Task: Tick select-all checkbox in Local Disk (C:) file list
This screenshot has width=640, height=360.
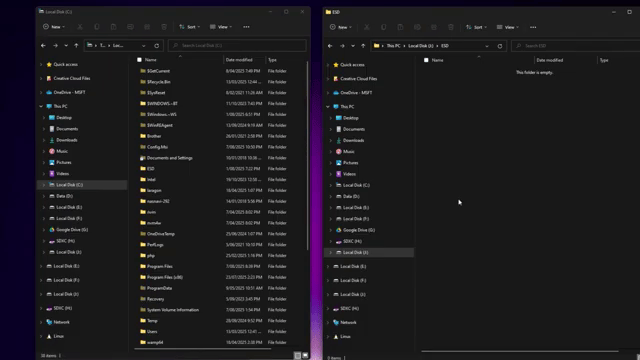Action: [140, 60]
